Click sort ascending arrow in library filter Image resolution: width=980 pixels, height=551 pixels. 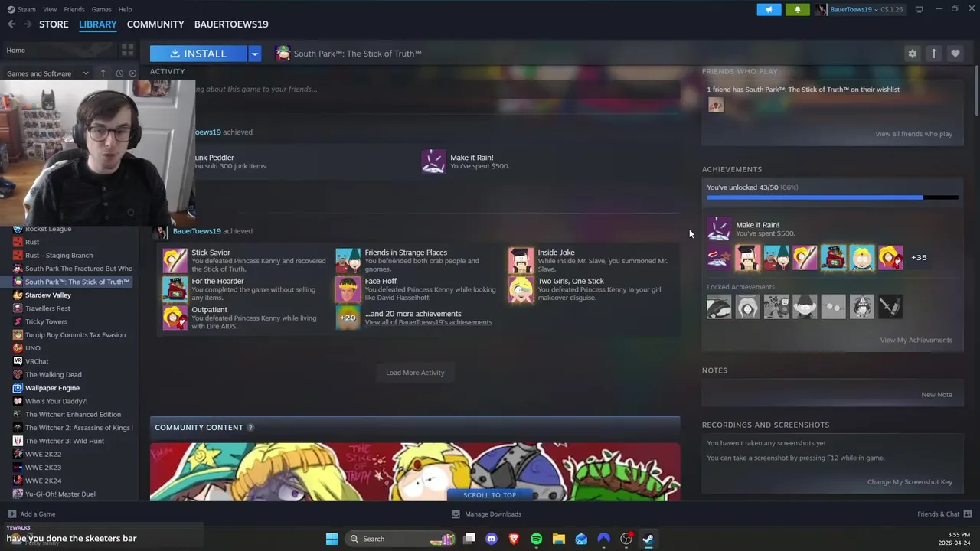103,73
